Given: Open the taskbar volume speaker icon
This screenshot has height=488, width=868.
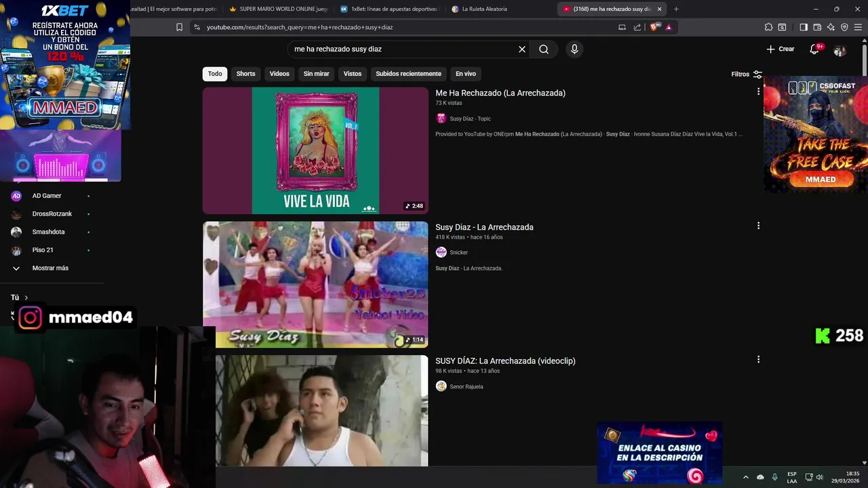Looking at the screenshot, I should click(x=820, y=477).
